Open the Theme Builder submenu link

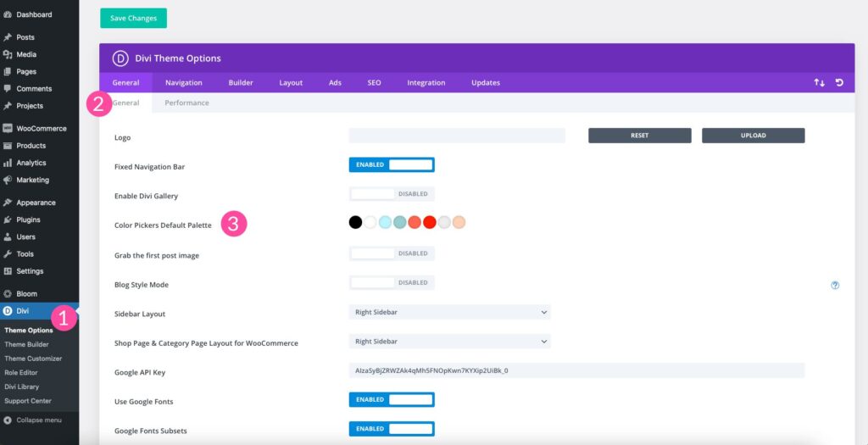click(x=26, y=344)
